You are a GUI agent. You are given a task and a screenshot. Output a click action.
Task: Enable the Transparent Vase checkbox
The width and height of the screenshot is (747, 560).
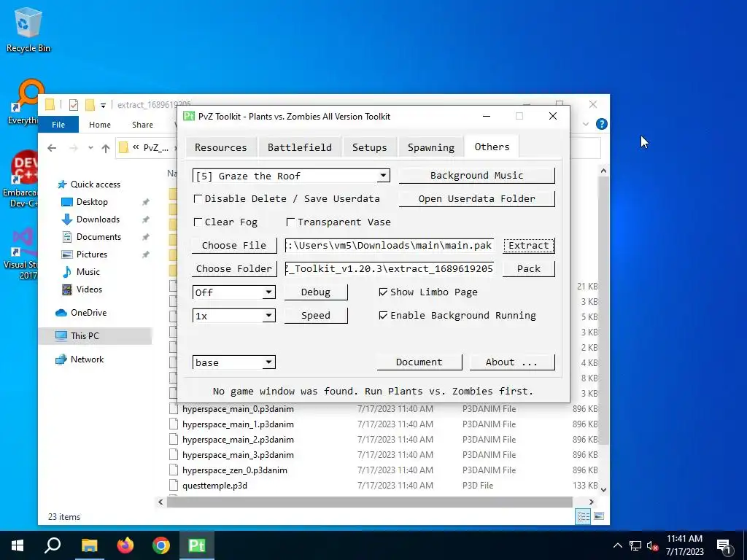tap(290, 222)
